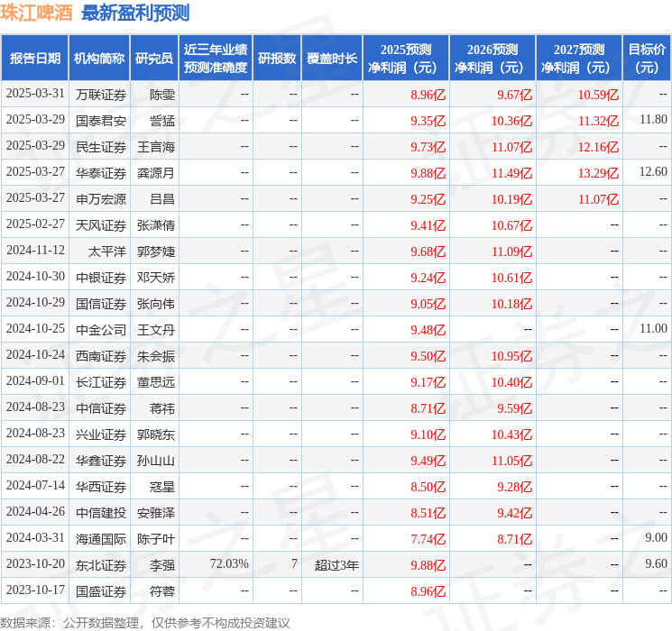672x631 pixels.
Task: Select the 中信证券 institution cell
Action: pos(101,408)
